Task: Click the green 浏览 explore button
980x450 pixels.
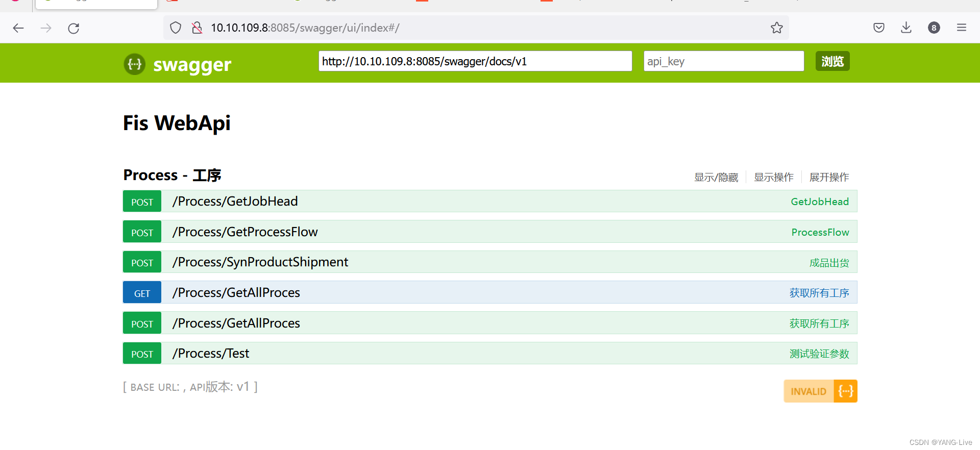Action: [x=832, y=61]
